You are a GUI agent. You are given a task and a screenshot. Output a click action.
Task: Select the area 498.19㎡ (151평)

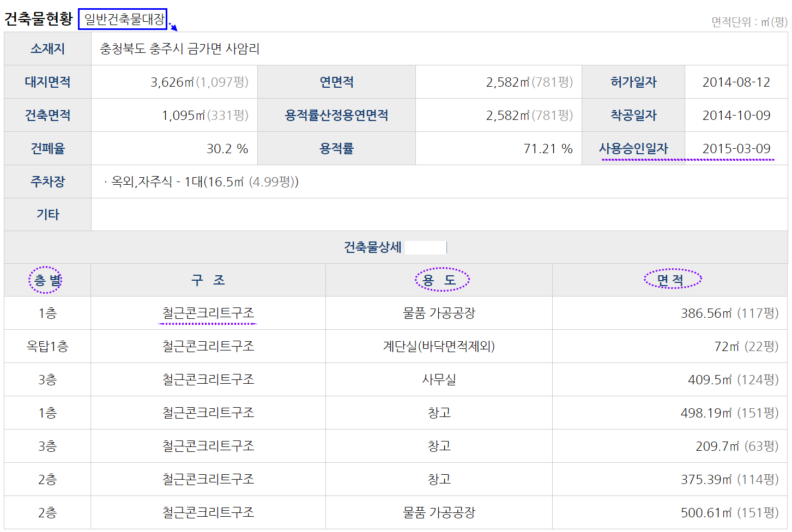click(x=729, y=413)
